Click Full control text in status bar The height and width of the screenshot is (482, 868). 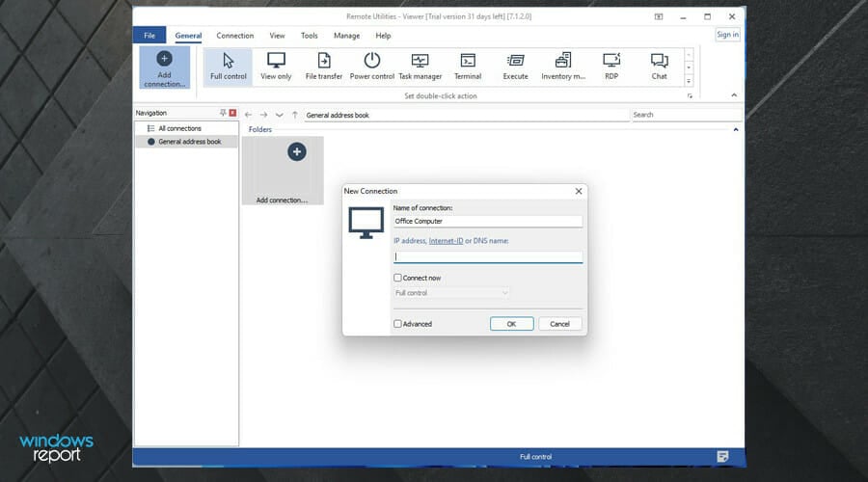[x=535, y=457]
